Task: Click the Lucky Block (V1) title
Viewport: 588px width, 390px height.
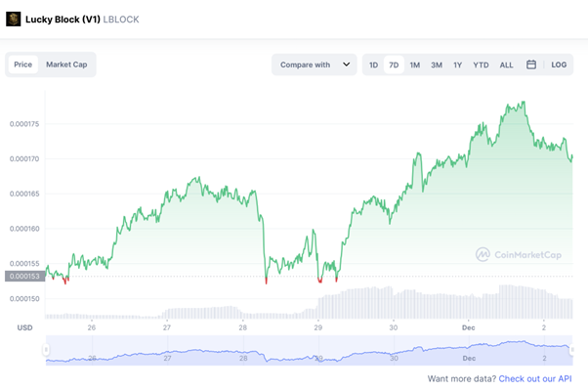Action: coord(63,20)
